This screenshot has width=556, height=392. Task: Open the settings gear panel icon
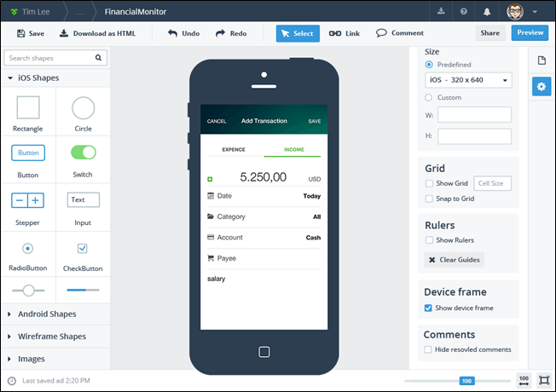coord(542,86)
